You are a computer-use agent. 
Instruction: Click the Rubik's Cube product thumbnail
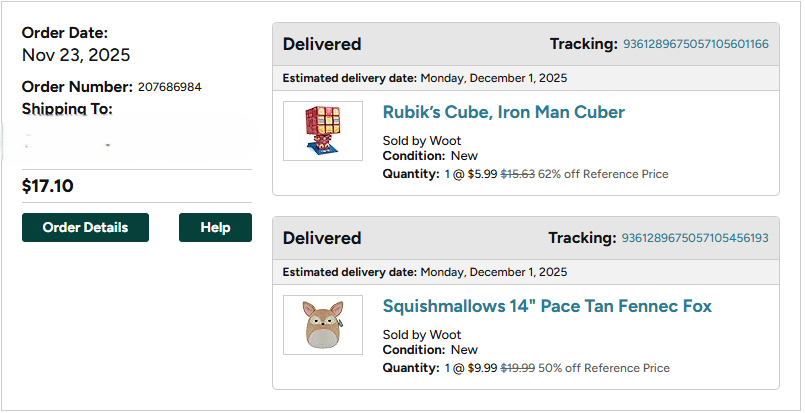(x=322, y=131)
